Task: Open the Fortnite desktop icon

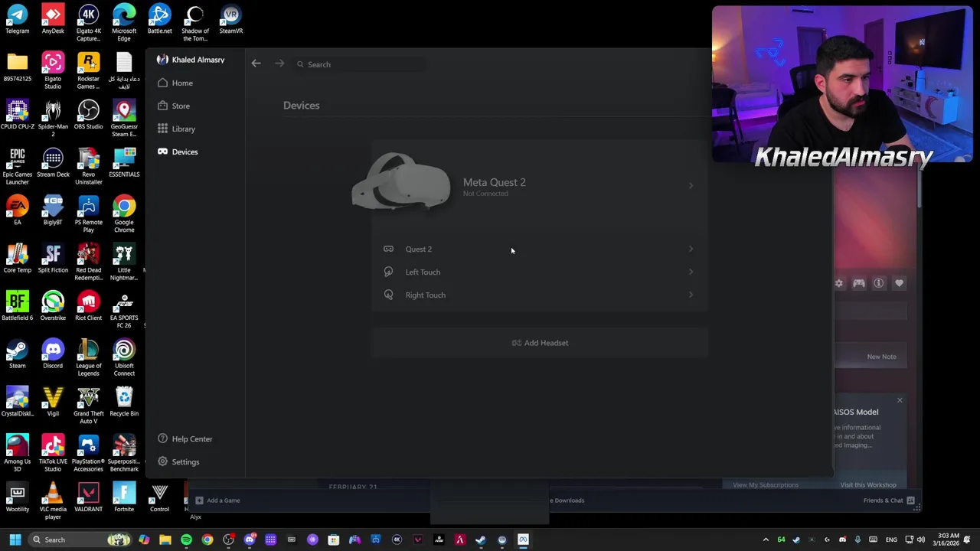Action: pos(124,498)
